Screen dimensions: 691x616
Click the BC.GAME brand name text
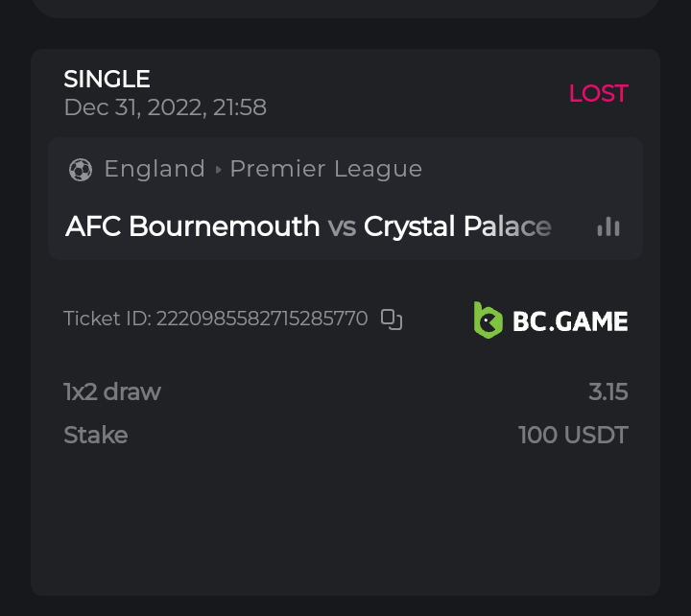tap(570, 321)
